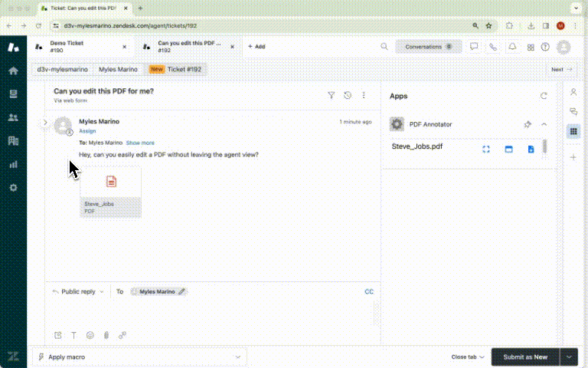
Task: Click the CC link in reply
Action: pos(369,292)
